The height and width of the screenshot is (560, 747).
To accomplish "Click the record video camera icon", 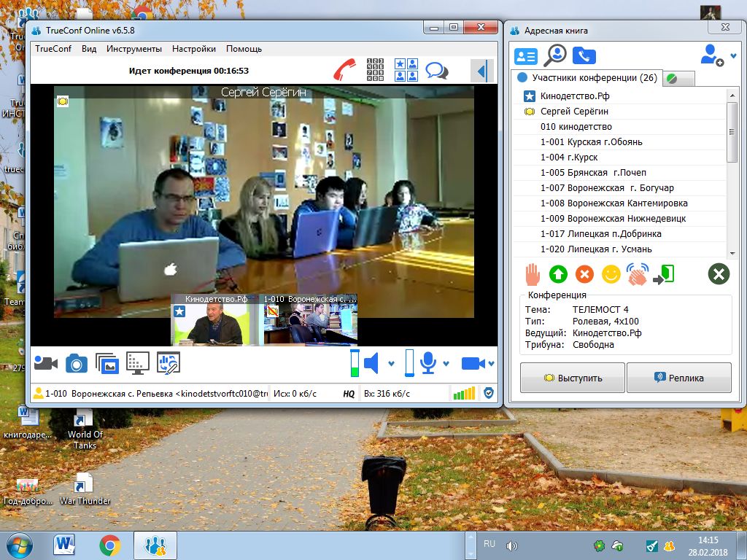I will click(46, 363).
